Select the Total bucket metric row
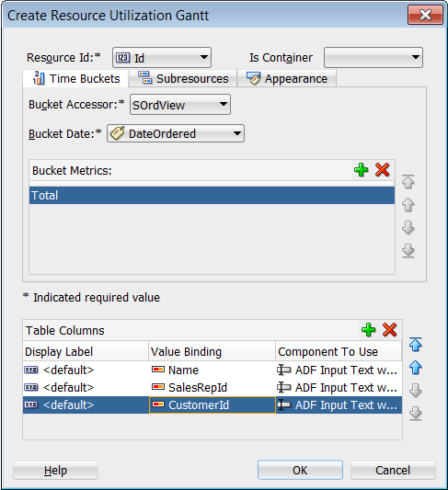 coord(212,195)
